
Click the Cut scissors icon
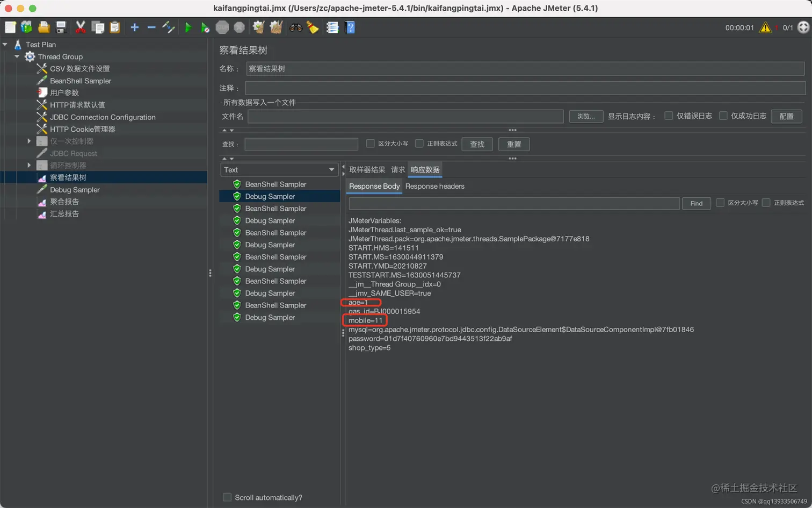pos(81,27)
